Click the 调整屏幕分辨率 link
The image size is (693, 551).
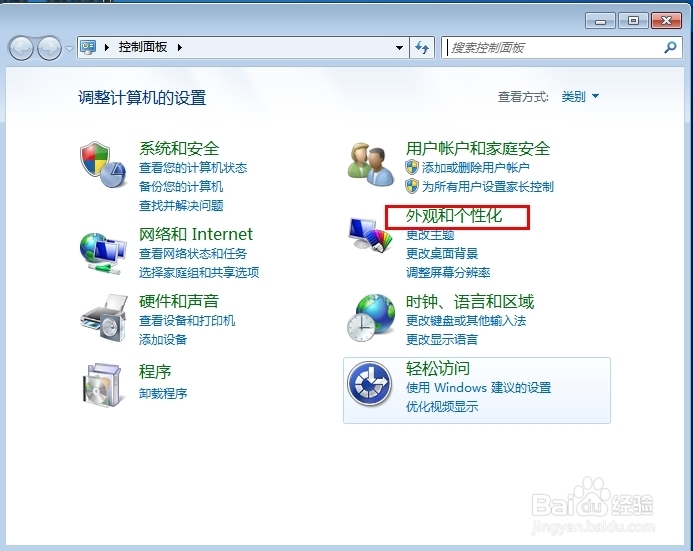click(448, 272)
